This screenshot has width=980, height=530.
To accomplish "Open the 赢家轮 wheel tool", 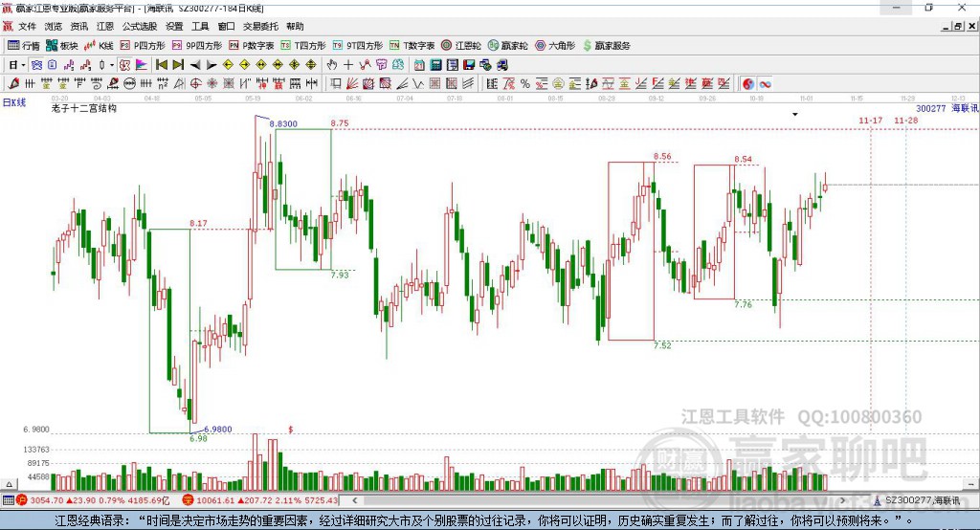I will [x=507, y=46].
